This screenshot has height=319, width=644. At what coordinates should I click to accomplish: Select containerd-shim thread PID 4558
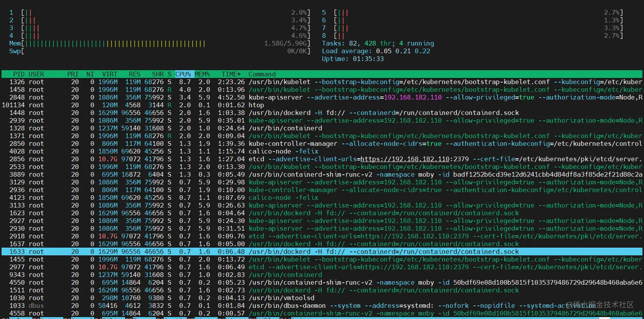pos(322,313)
